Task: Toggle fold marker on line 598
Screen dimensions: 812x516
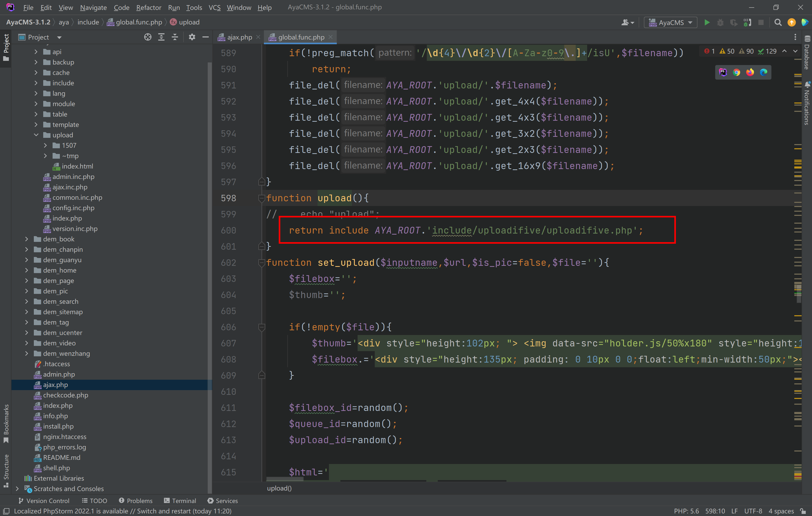Action: (x=261, y=198)
